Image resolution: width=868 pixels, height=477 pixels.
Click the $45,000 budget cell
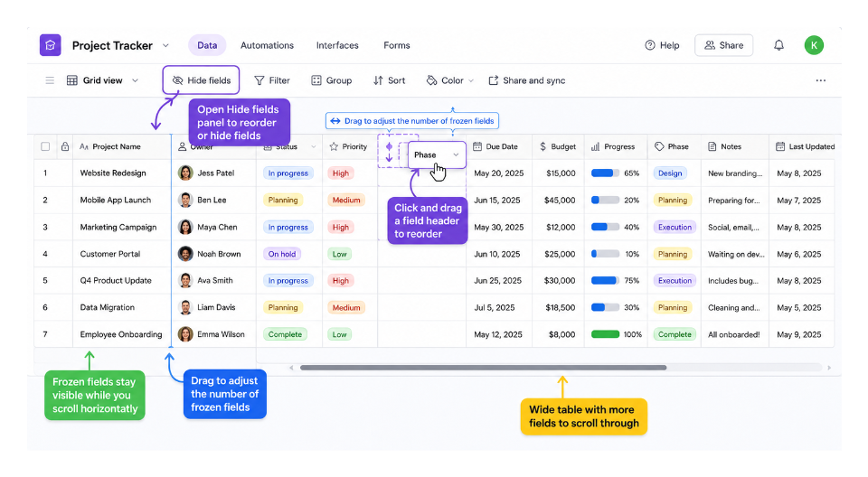559,200
